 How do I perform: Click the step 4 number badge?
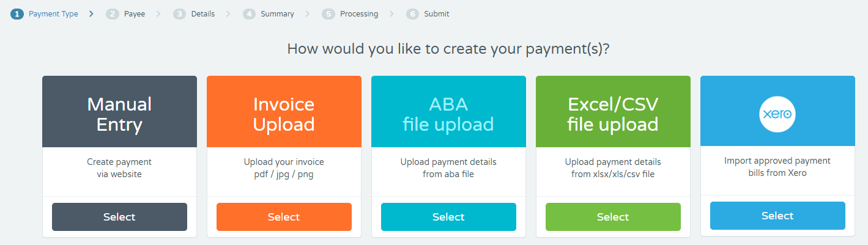click(x=249, y=14)
